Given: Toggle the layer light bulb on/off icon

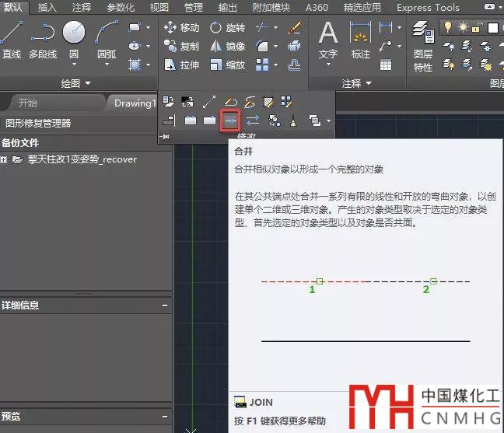Looking at the screenshot, I should pos(449,27).
